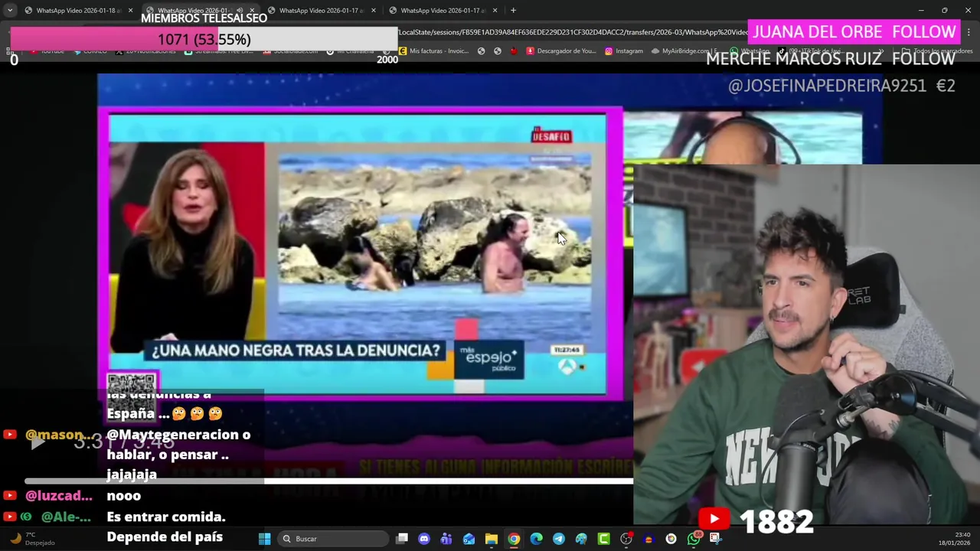Click the address bar URL
The width and height of the screenshot is (980, 551).
(x=573, y=32)
